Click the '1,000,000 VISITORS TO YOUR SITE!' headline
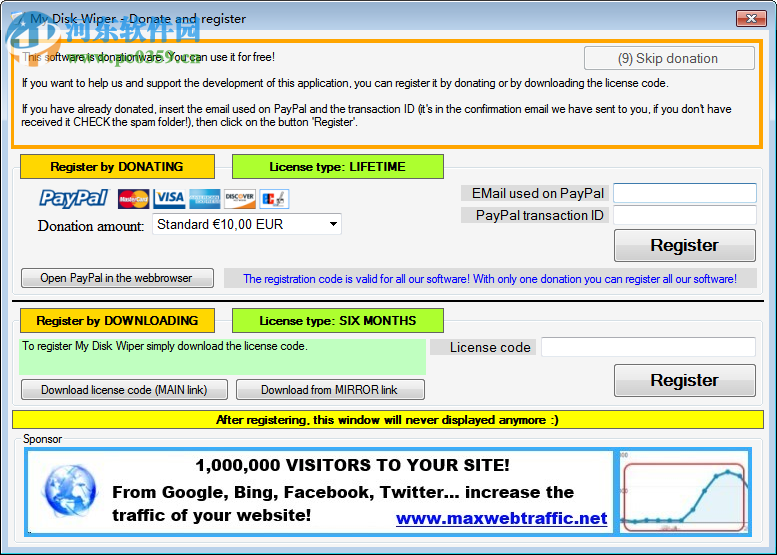The width and height of the screenshot is (777, 555). (x=352, y=465)
